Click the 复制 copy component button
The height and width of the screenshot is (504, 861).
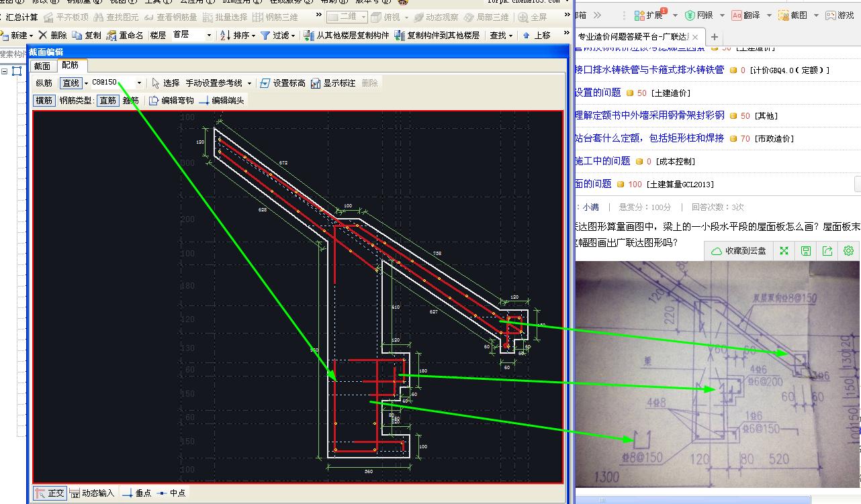(x=87, y=35)
